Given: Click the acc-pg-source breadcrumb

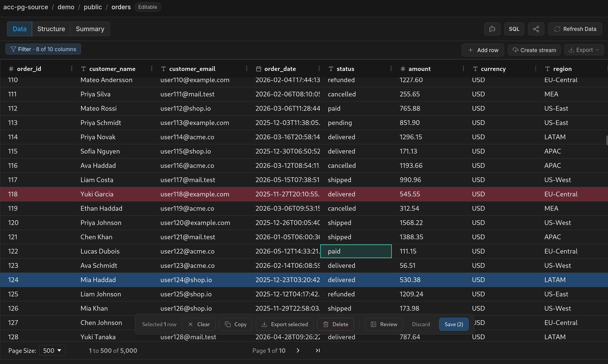Looking at the screenshot, I should tap(26, 7).
